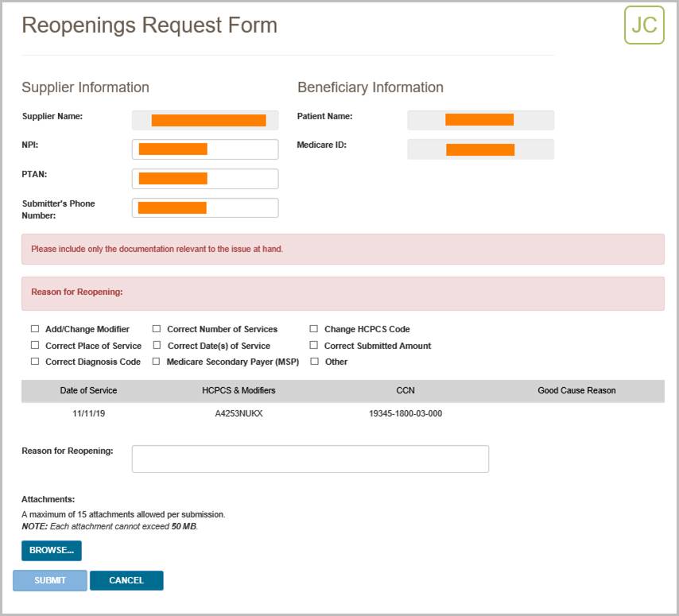Image resolution: width=679 pixels, height=616 pixels.
Task: Click CANCEL to discard the request
Action: (127, 580)
